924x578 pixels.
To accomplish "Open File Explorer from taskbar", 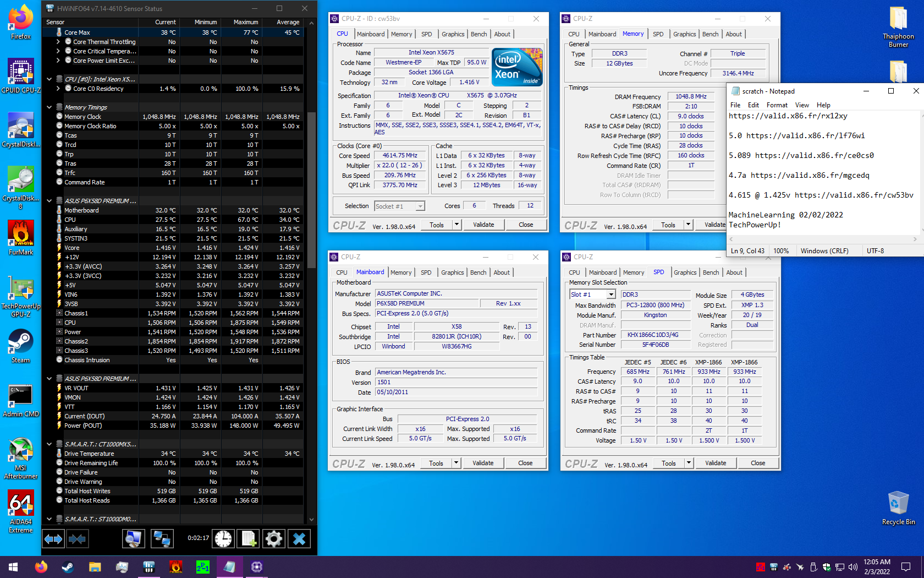I will coord(95,566).
